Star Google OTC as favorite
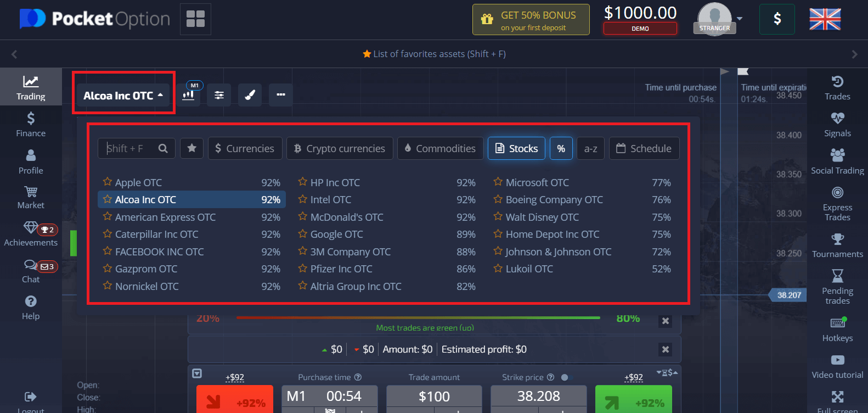 tap(302, 233)
